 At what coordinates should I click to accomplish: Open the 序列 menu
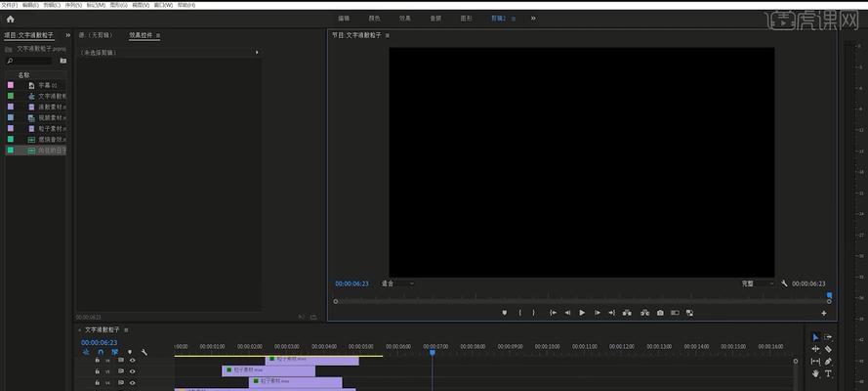coord(73,5)
